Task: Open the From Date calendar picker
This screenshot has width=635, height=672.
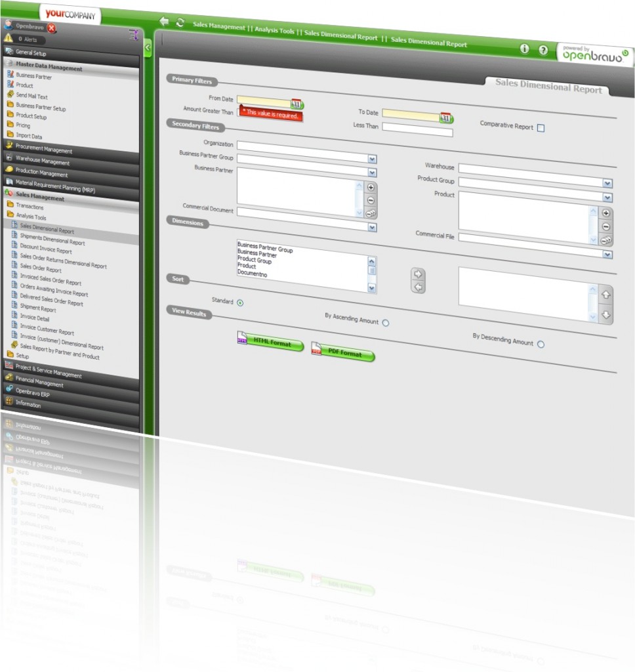Action: point(297,104)
